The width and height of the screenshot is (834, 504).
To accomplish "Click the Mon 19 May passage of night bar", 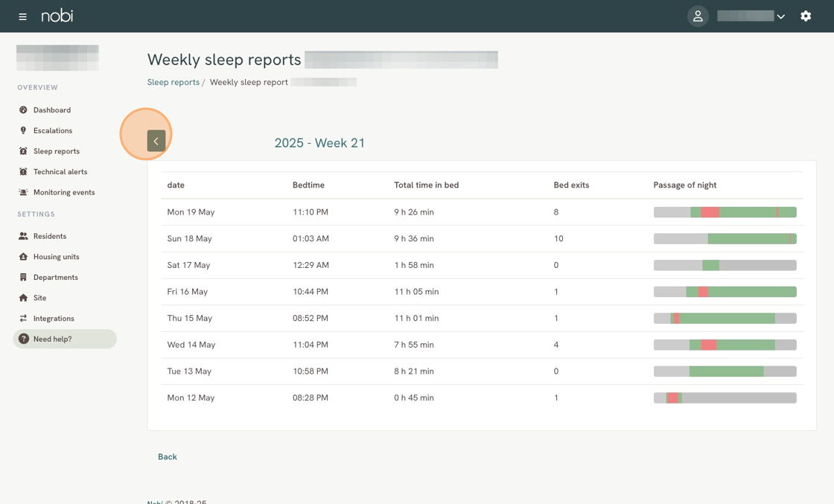I will (x=725, y=212).
